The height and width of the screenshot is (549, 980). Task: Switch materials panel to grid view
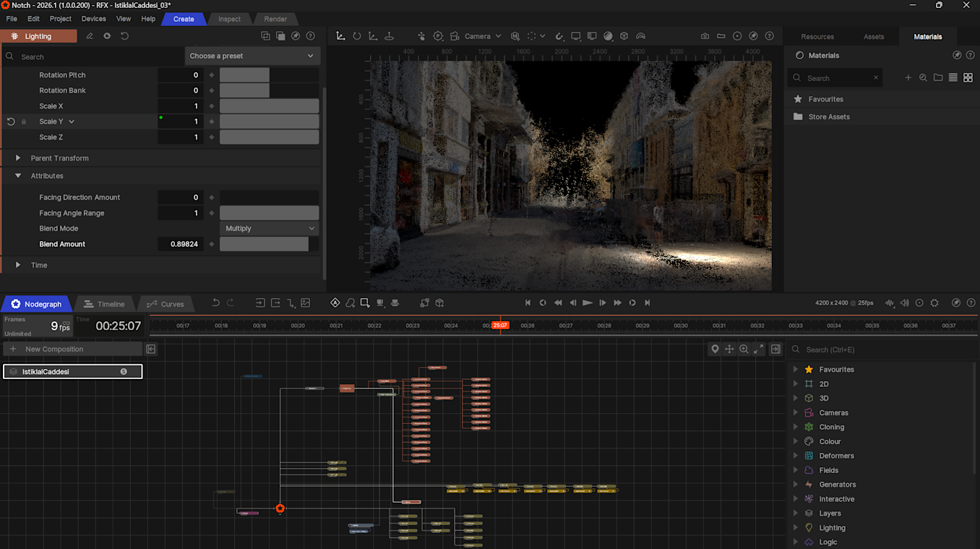tap(968, 78)
